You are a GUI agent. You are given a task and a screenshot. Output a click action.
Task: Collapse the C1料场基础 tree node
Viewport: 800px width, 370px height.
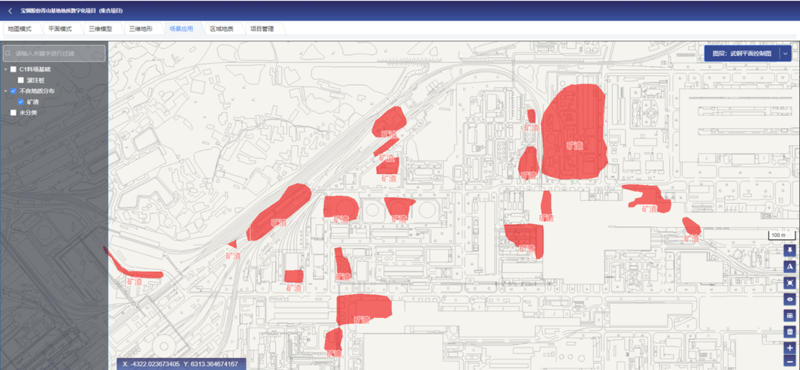(x=5, y=69)
